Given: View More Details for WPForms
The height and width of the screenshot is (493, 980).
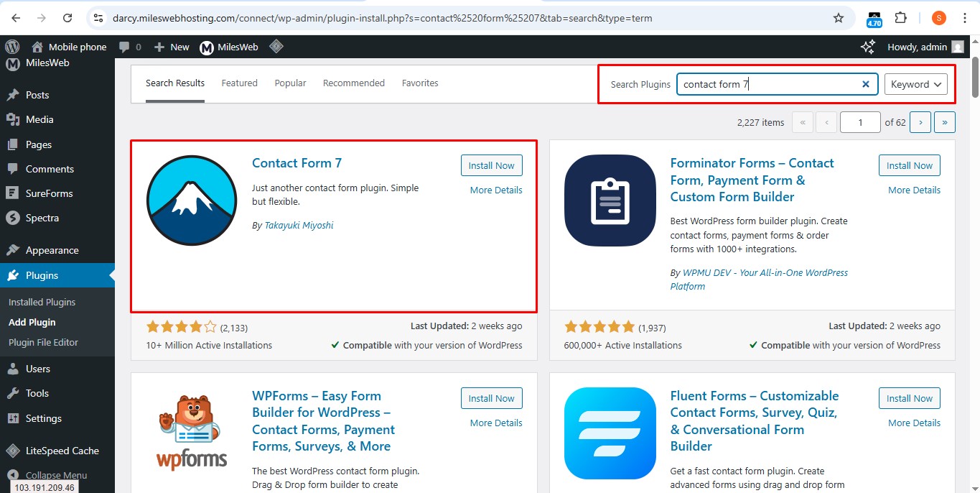Looking at the screenshot, I should click(x=496, y=423).
